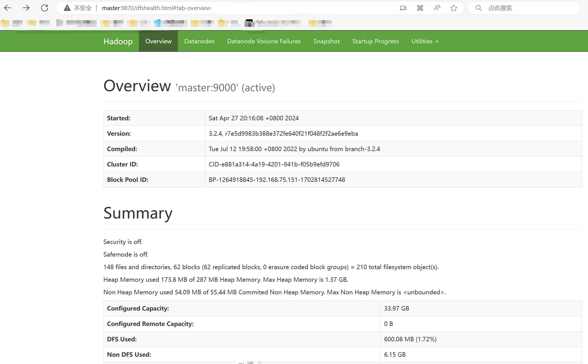Viewport: 588px width, 364px height.
Task: Click the Block Pool ID value
Action: [277, 180]
